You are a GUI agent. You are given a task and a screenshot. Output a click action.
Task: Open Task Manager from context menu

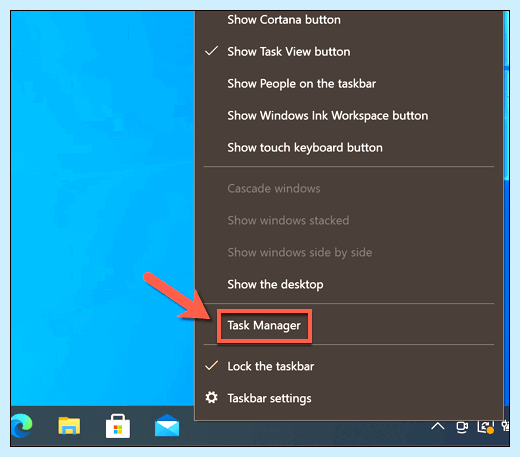(x=349, y=325)
